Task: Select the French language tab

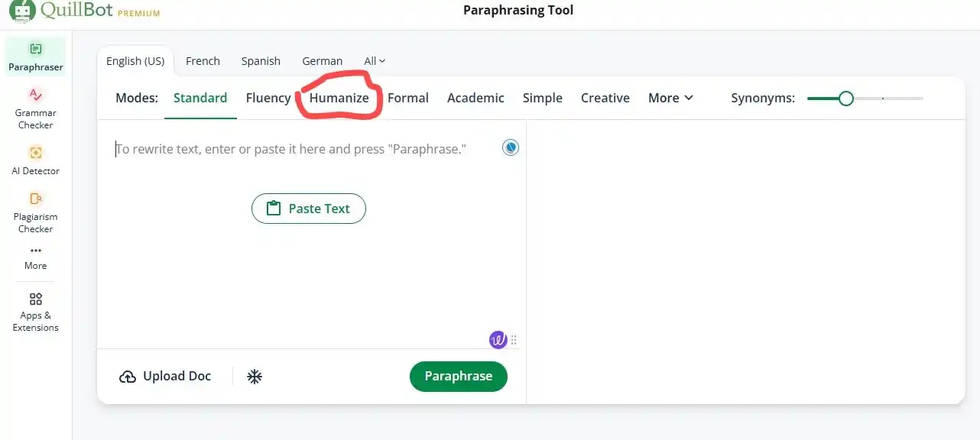Action: click(203, 61)
